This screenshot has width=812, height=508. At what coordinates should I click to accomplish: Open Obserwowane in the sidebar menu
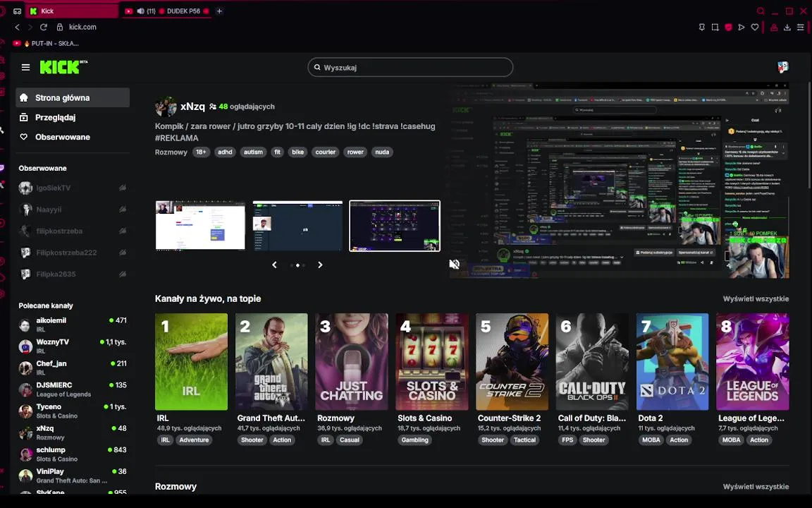(x=73, y=137)
